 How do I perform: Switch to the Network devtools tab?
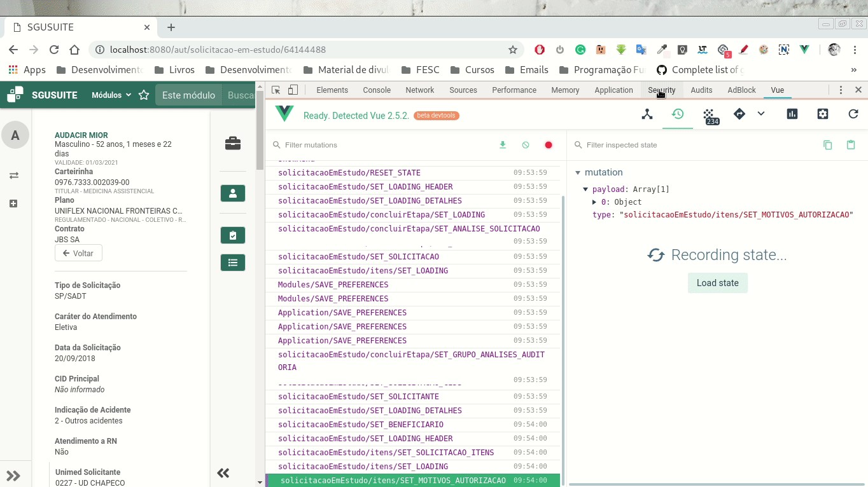click(x=420, y=90)
